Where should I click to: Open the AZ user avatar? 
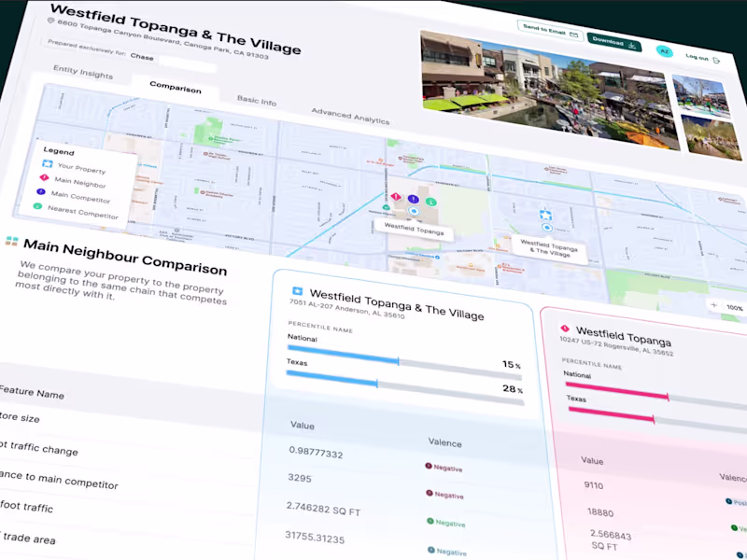pos(664,51)
